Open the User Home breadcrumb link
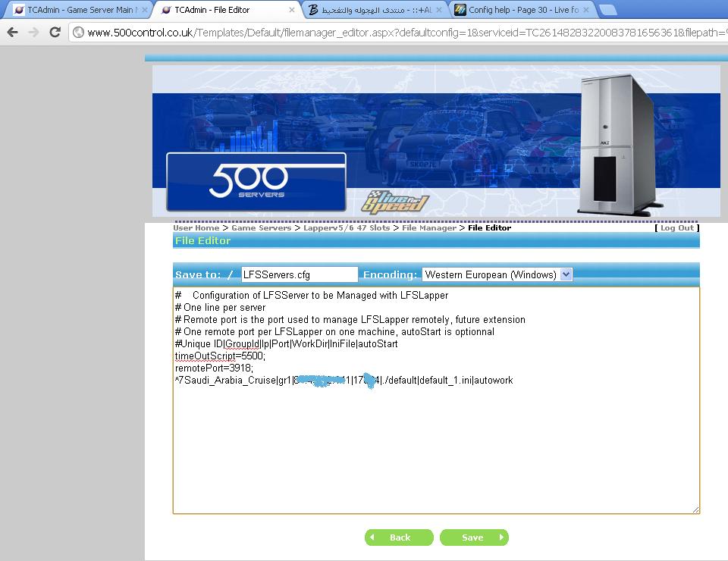Screen dimensions: 728x561 coord(196,228)
